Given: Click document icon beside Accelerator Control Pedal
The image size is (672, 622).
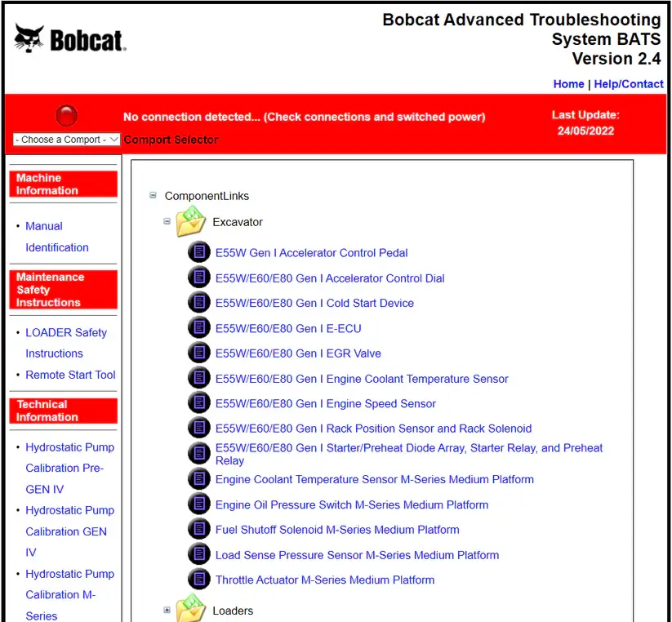Looking at the screenshot, I should click(198, 252).
